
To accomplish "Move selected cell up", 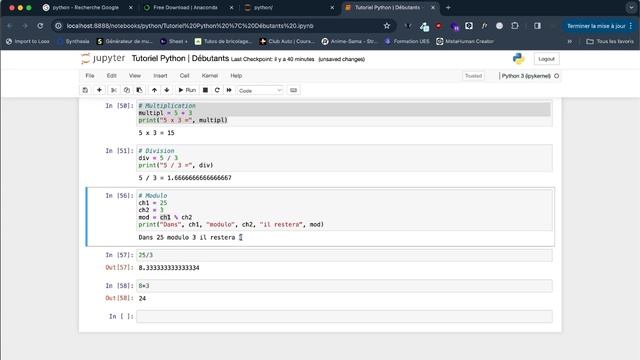I will point(154,90).
